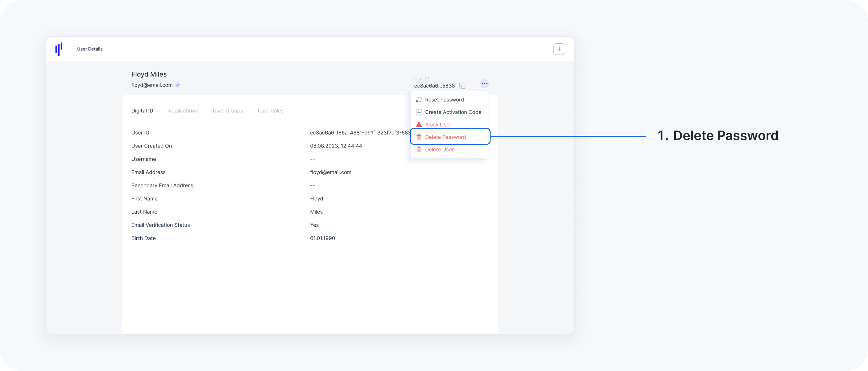The image size is (868, 371).
Task: Click the app logo icon
Action: [59, 49]
